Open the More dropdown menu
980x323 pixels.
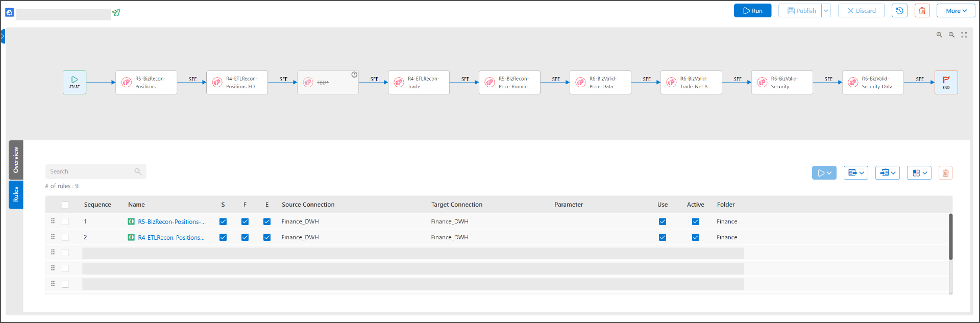click(955, 11)
